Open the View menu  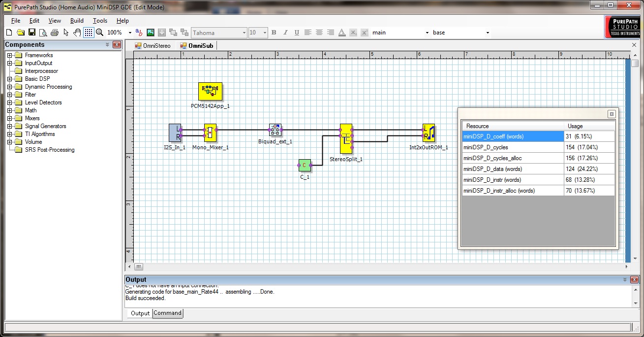click(55, 21)
